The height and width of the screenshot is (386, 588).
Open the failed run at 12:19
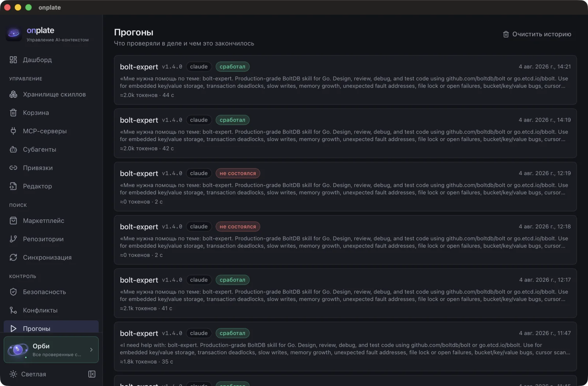pyautogui.click(x=345, y=187)
